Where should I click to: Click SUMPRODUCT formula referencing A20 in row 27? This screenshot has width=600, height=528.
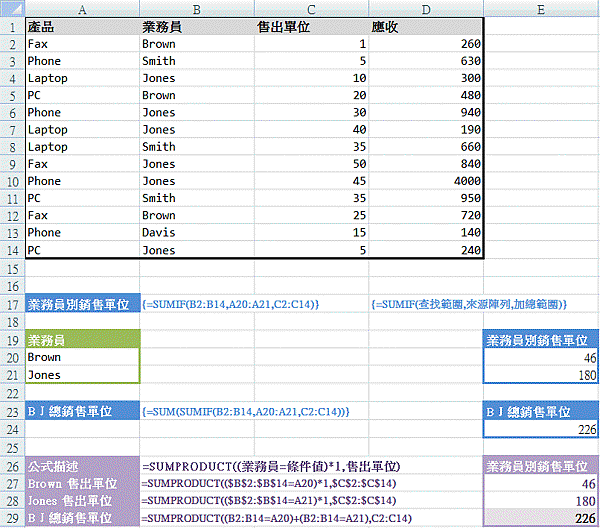(x=269, y=484)
